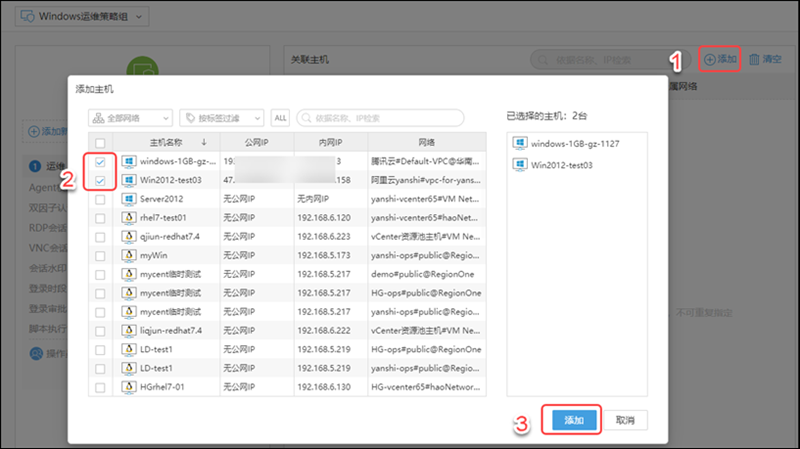Check the qjiun-redhat7.4 host checkbox
This screenshot has width=800, height=449.
pyautogui.click(x=100, y=237)
